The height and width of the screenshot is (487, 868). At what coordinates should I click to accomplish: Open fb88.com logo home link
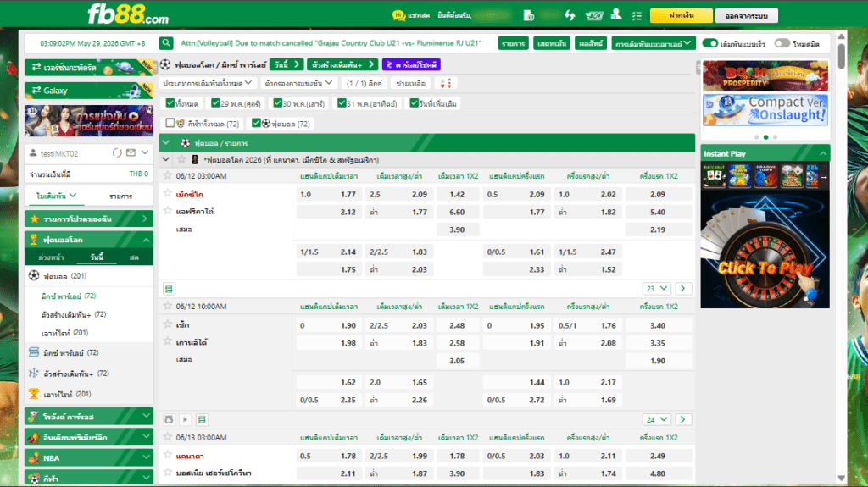128,14
